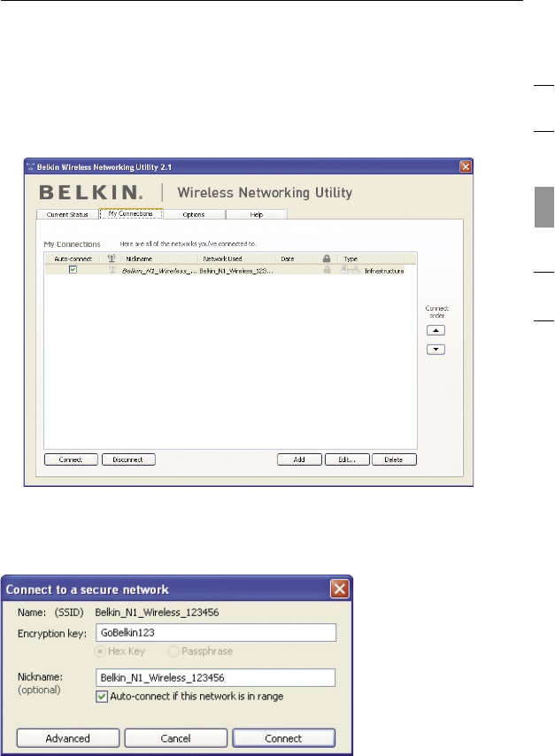Select the Hex Key radio button
Image resolution: width=555 pixels, height=756 pixels.
[100, 652]
